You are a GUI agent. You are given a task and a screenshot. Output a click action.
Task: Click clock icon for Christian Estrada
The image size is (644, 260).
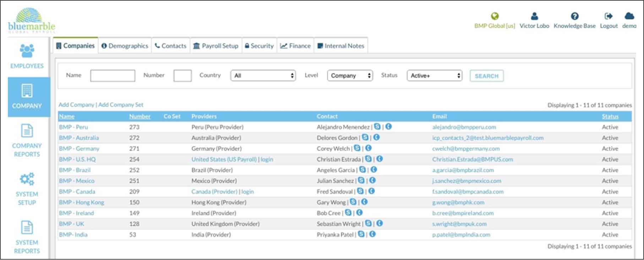click(x=380, y=159)
